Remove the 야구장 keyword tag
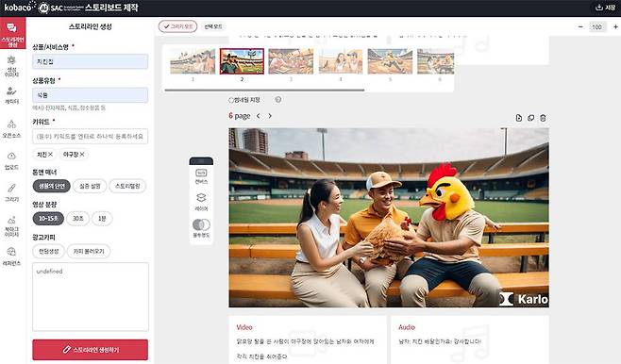Image resolution: width=621 pixels, height=364 pixels. (81, 155)
